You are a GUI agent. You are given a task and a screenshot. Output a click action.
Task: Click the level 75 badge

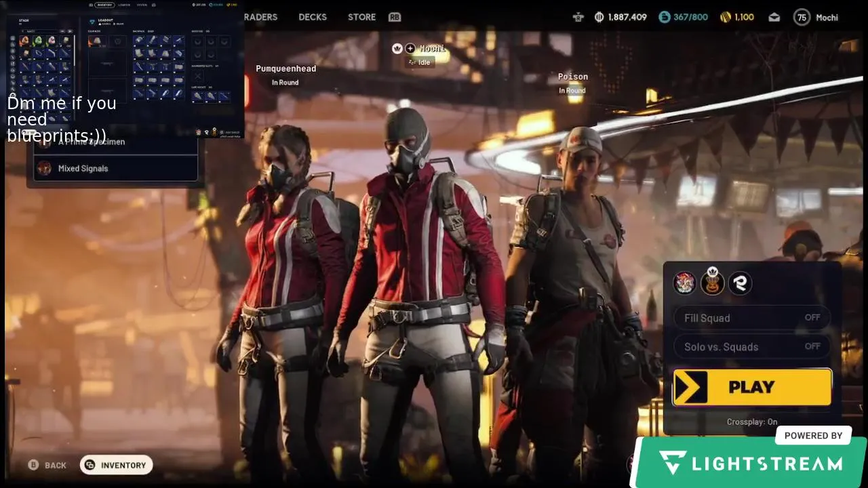coord(802,17)
